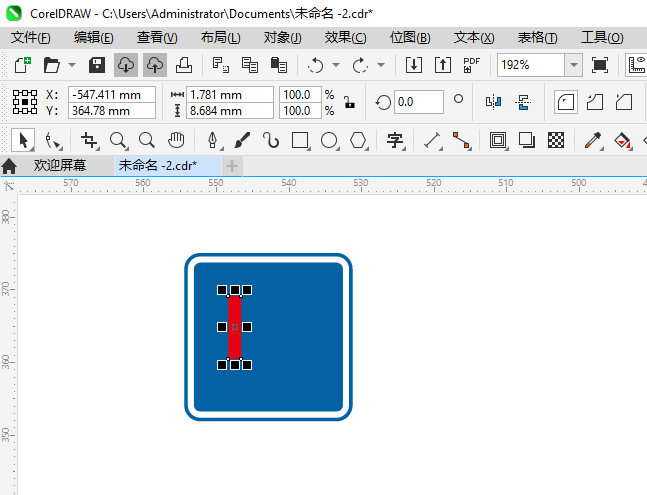Select the Text 字 tool
647x495 pixels.
point(395,140)
